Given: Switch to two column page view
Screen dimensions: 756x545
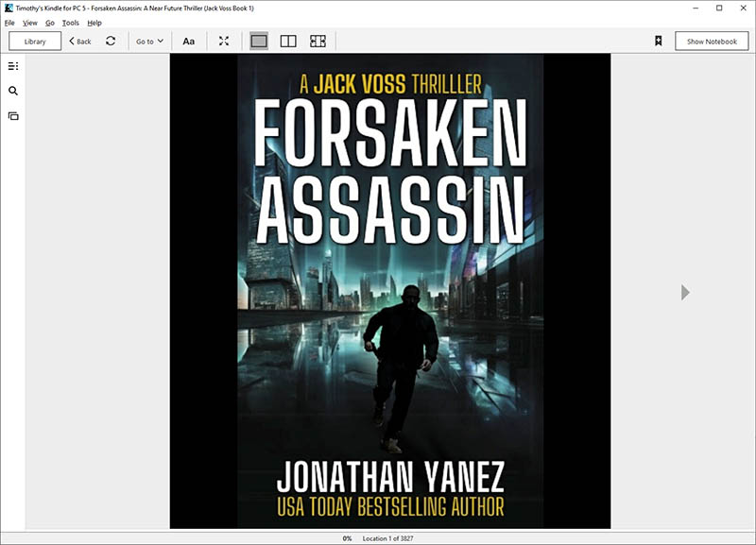Looking at the screenshot, I should pyautogui.click(x=288, y=42).
